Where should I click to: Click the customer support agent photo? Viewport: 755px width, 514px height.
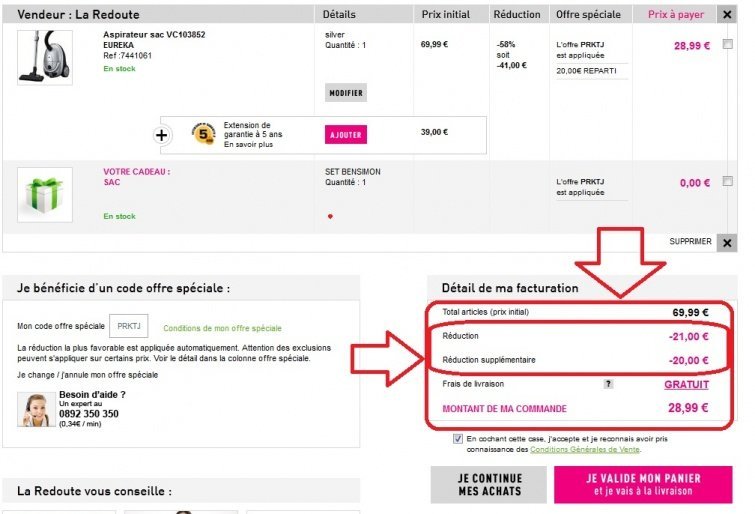37,410
